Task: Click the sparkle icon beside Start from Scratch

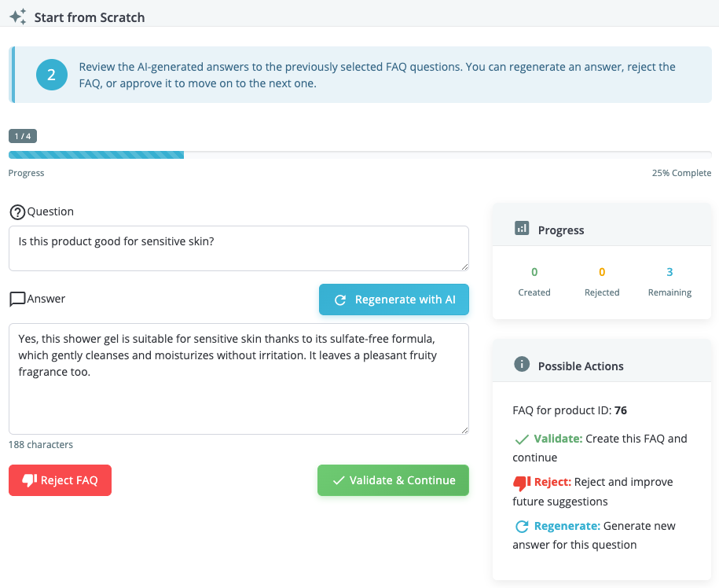Action: coord(17,16)
